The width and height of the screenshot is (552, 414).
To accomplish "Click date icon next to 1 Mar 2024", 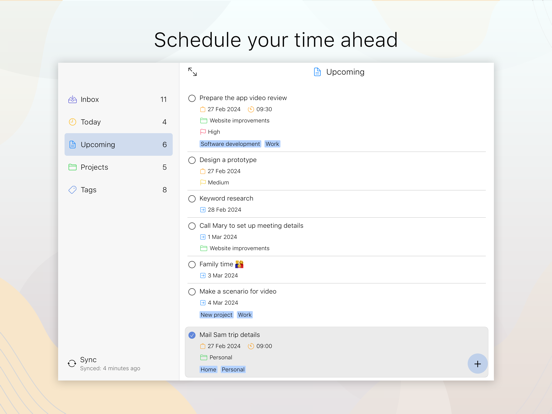I will pos(202,237).
